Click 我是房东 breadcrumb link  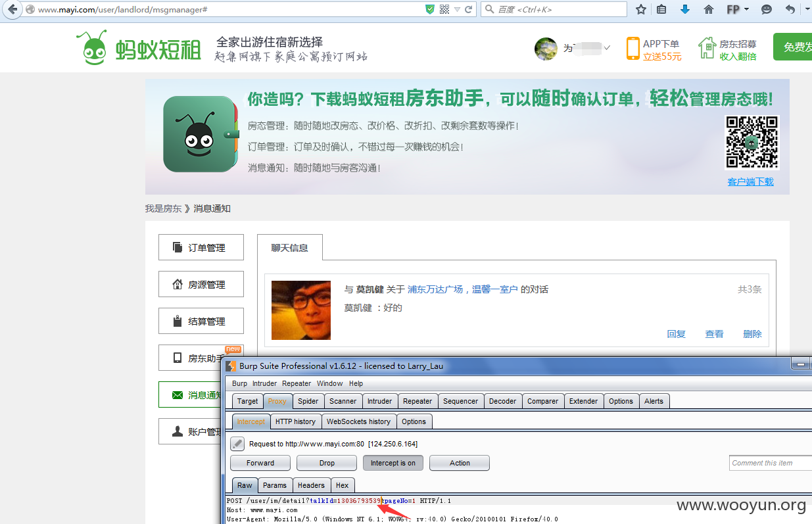pos(163,208)
